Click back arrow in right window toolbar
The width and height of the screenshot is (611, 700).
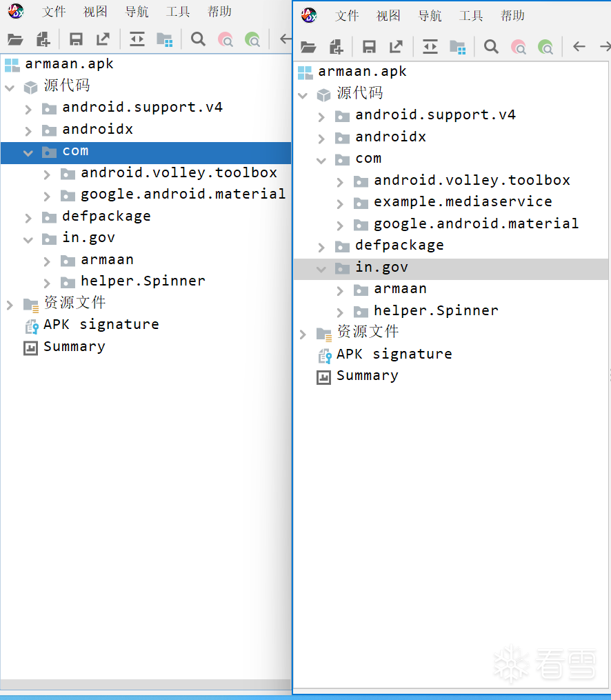pyautogui.click(x=579, y=47)
